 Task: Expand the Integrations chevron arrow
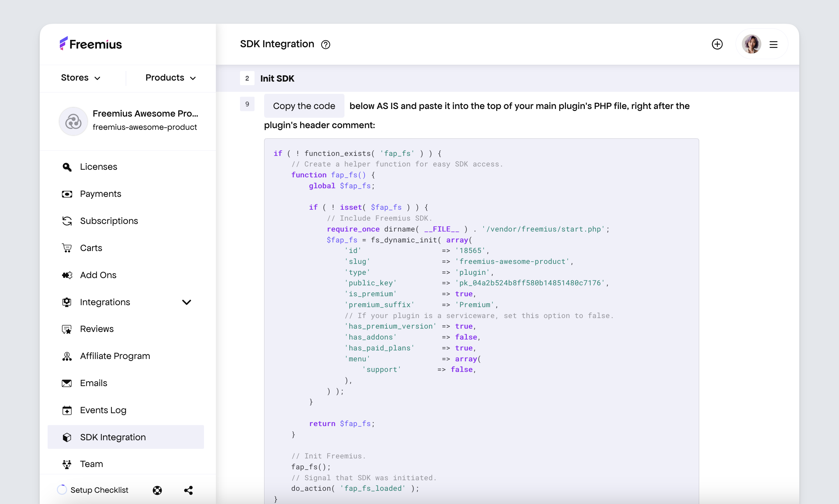pos(187,302)
